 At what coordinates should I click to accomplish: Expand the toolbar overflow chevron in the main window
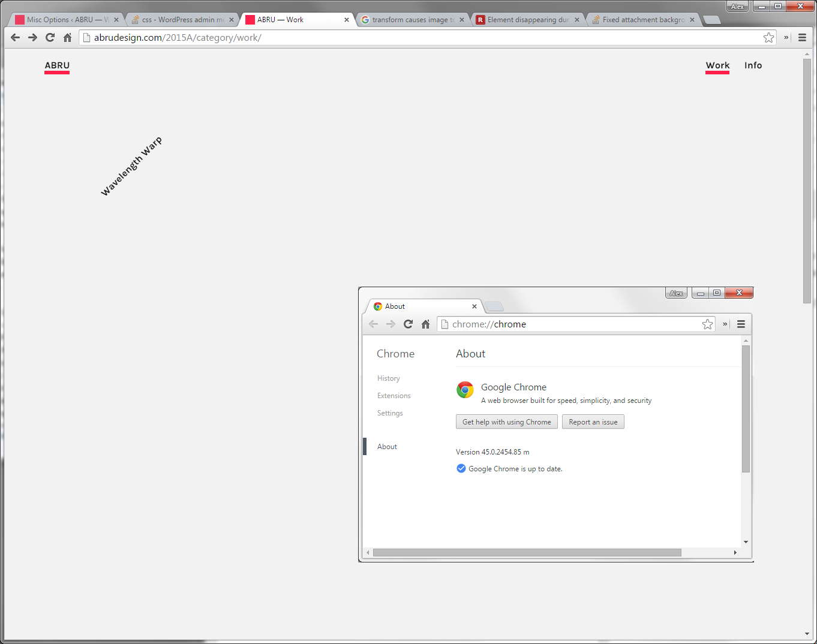coord(786,37)
